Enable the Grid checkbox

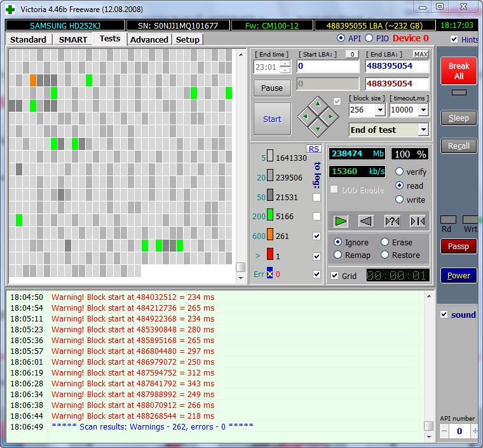click(335, 276)
